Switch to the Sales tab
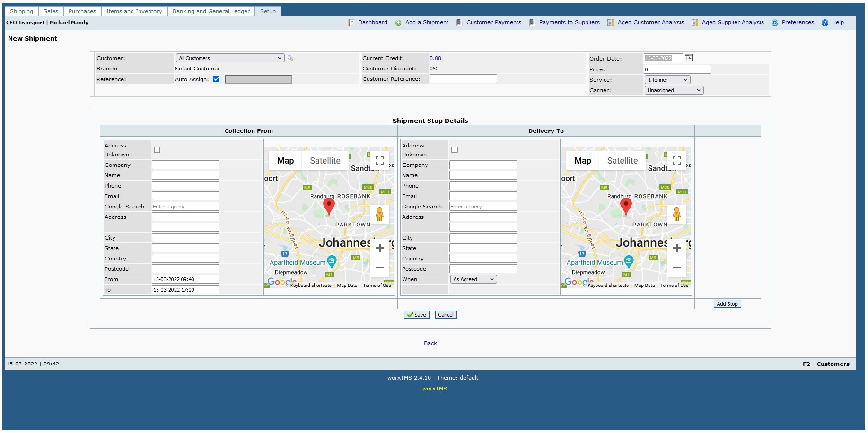 click(50, 11)
